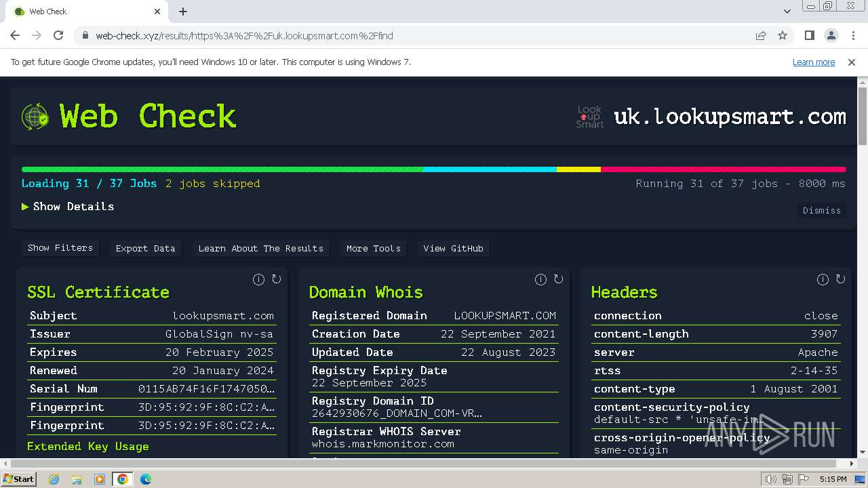Open the tab search dropdown arrow

787,12
